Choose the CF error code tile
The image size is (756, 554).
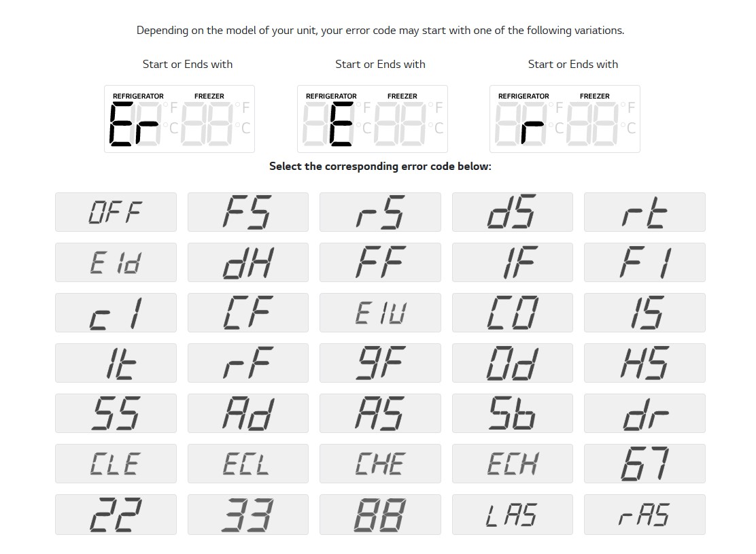click(247, 313)
